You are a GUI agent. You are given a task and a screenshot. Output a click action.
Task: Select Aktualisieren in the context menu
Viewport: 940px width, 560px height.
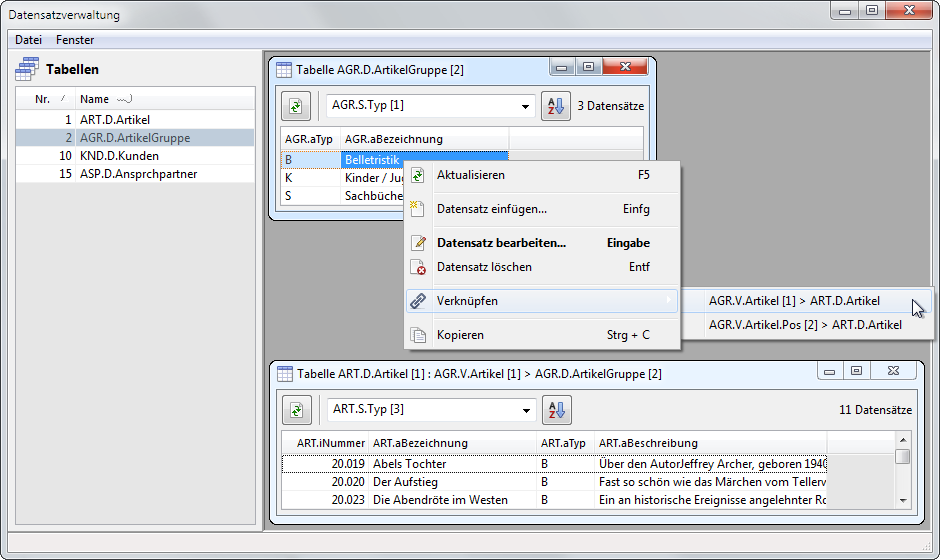click(470, 175)
